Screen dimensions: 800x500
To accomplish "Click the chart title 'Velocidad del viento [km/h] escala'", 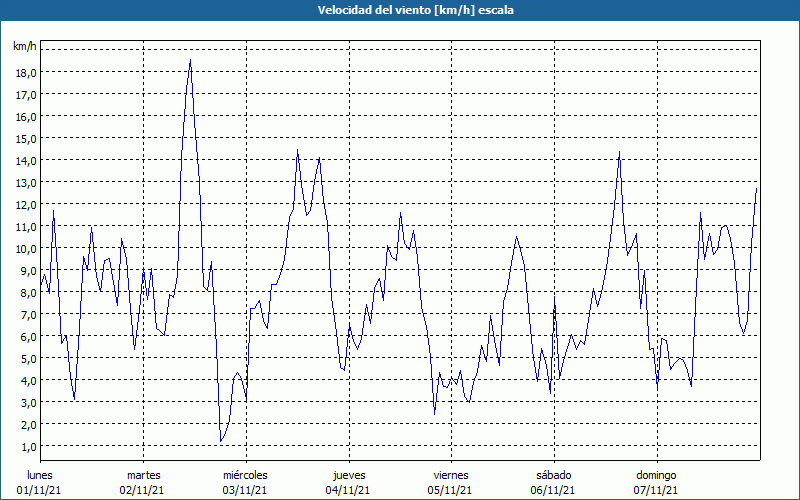I will (415, 10).
